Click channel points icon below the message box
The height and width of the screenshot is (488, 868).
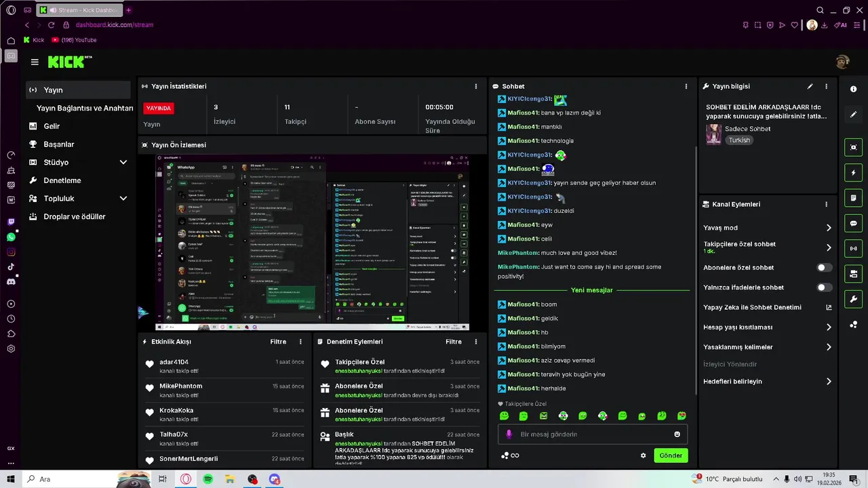click(x=510, y=455)
